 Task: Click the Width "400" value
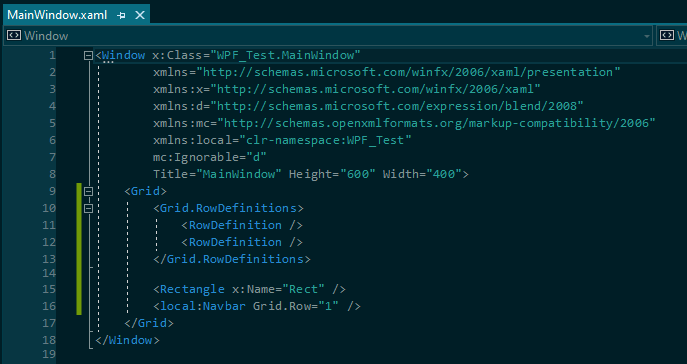pyautogui.click(x=444, y=174)
